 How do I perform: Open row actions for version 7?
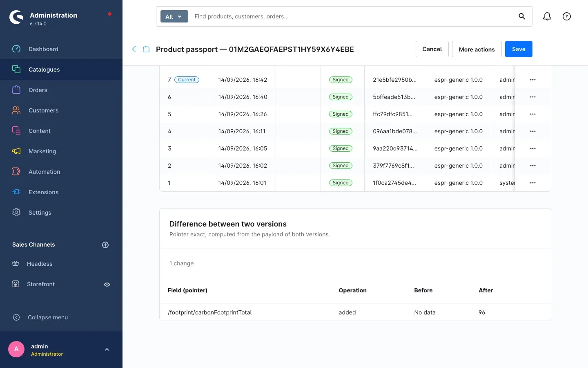pos(533,80)
